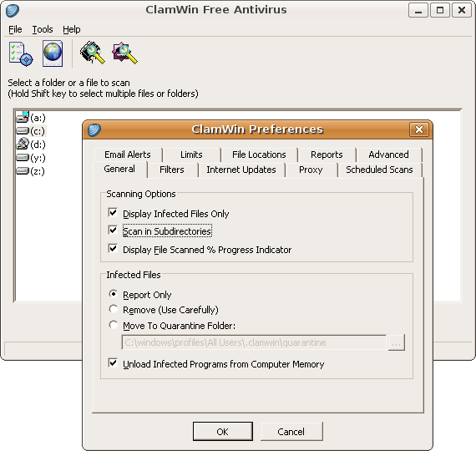Click the globe Internet Update toolbar icon
Image resolution: width=476 pixels, height=451 pixels.
click(53, 53)
